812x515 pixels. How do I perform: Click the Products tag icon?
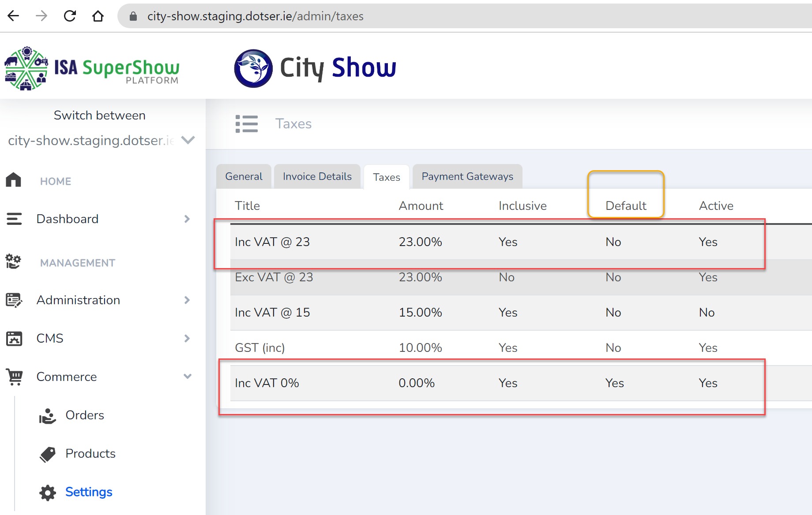48,454
